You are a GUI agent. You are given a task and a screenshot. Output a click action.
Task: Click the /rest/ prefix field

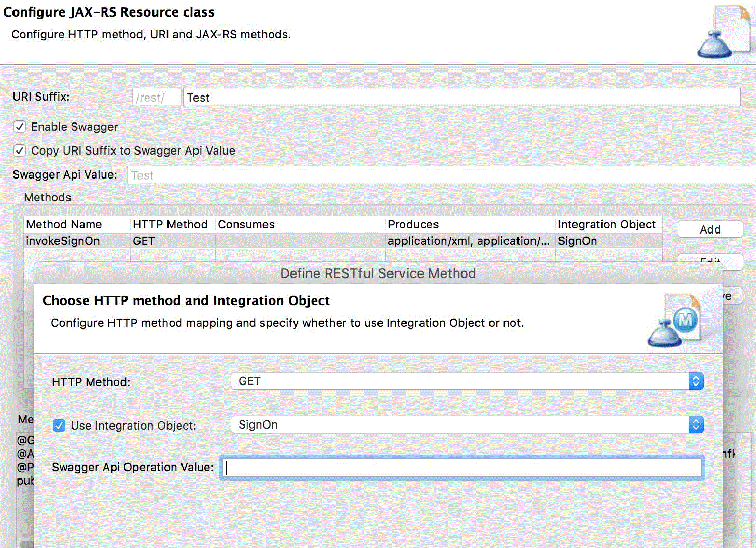click(156, 98)
